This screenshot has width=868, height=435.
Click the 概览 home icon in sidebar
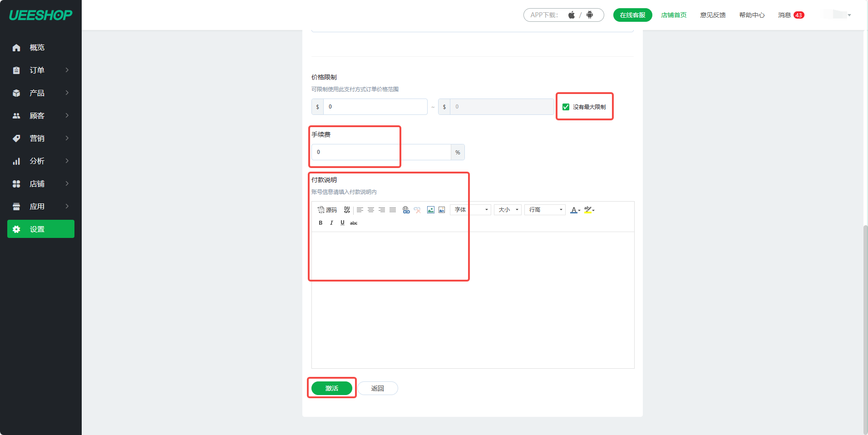(x=16, y=48)
